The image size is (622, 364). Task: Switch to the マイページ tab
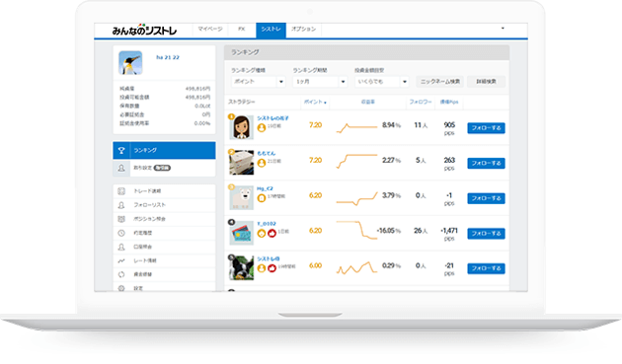[210, 30]
